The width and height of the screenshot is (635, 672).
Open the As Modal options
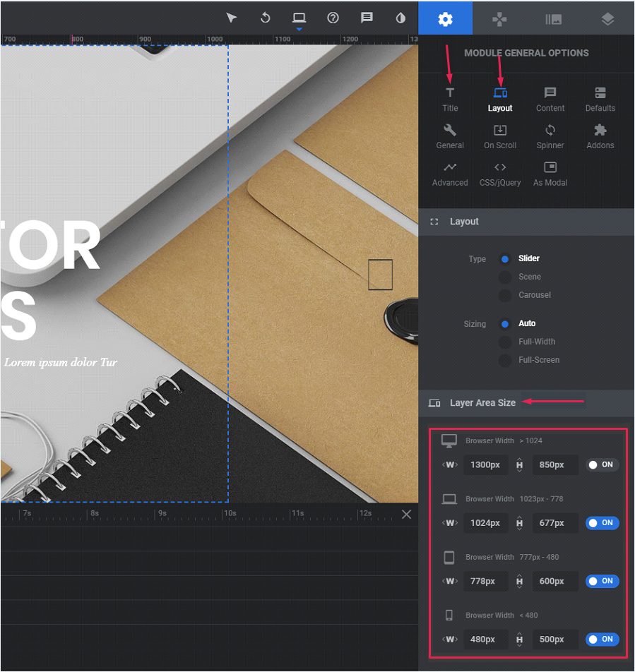550,174
